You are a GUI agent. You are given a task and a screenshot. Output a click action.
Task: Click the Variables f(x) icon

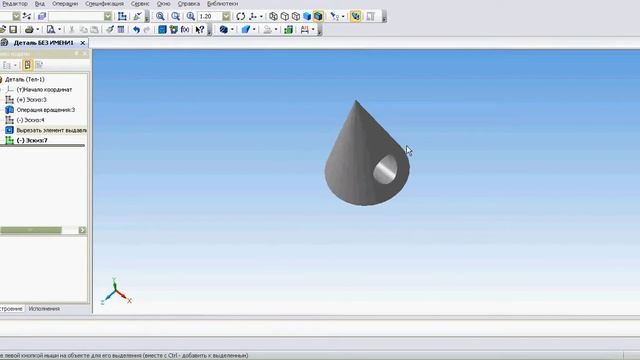pos(185,29)
